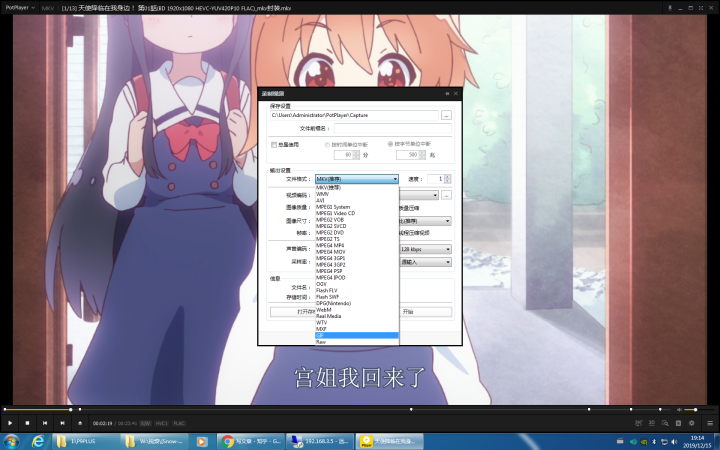Click the FLAC audio codec indicator
Screen dimensions: 720x450
[179, 423]
